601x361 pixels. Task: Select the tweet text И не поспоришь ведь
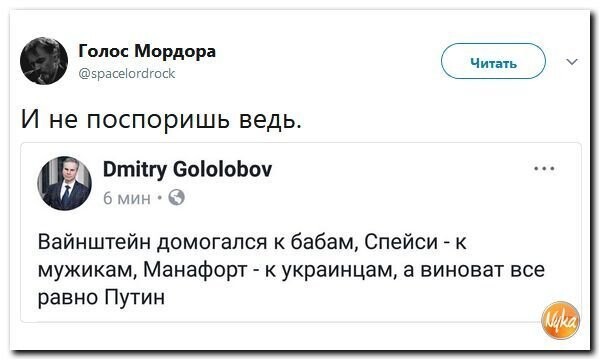[x=161, y=119]
